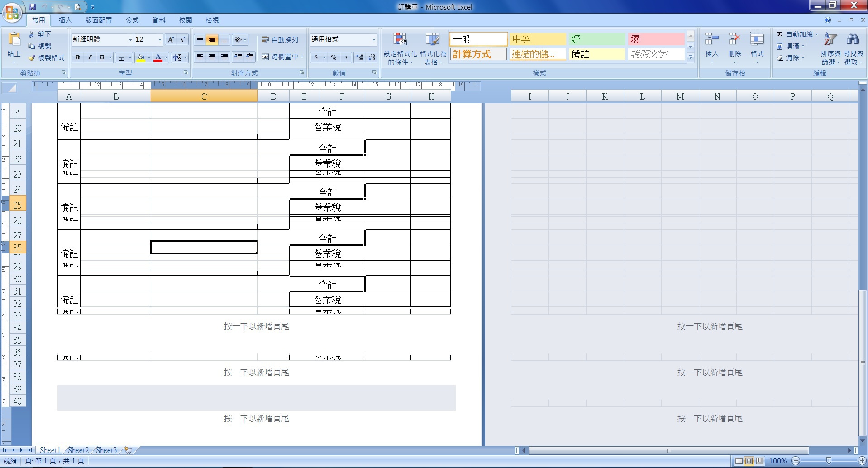
Task: Apply bottom vertical alignment
Action: 224,40
